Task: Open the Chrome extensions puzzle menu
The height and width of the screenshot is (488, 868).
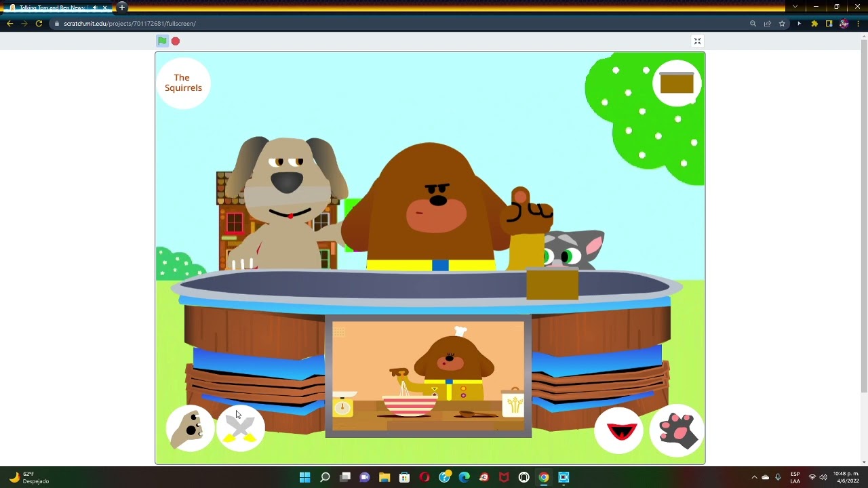Action: point(814,24)
